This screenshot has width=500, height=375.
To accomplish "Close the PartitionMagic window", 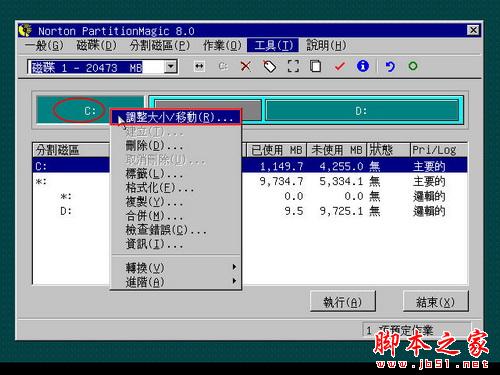I will pos(473,30).
